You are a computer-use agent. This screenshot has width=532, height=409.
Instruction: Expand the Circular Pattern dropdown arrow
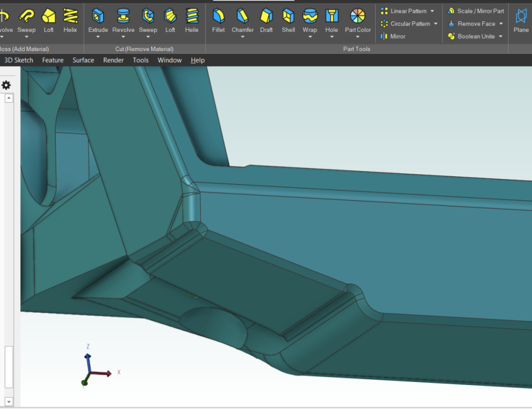[x=436, y=23]
